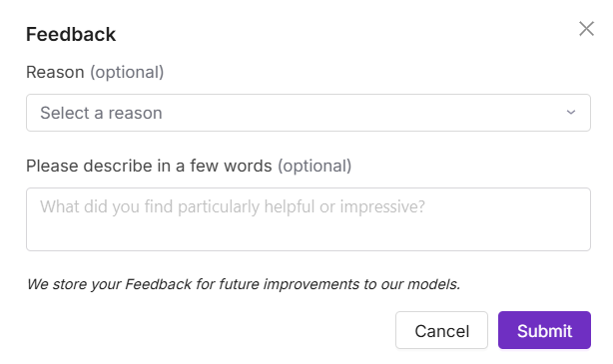Click the '(optional)' text beside Please describe
The width and height of the screenshot is (613, 364).
coord(314,166)
